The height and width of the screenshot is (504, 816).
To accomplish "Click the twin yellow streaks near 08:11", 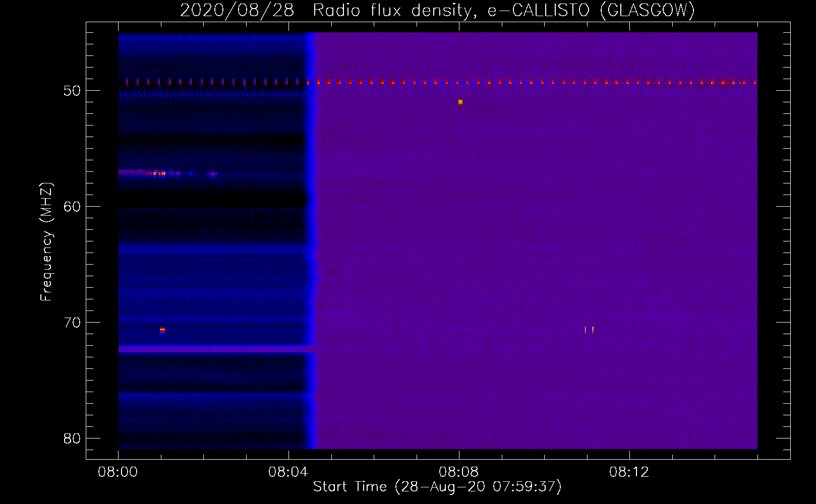I will (589, 330).
